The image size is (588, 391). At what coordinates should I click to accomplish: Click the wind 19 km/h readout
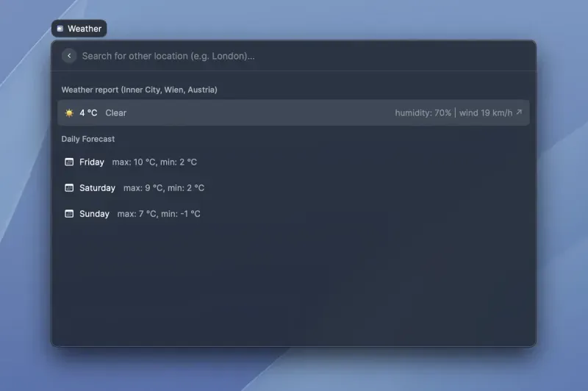coord(484,113)
